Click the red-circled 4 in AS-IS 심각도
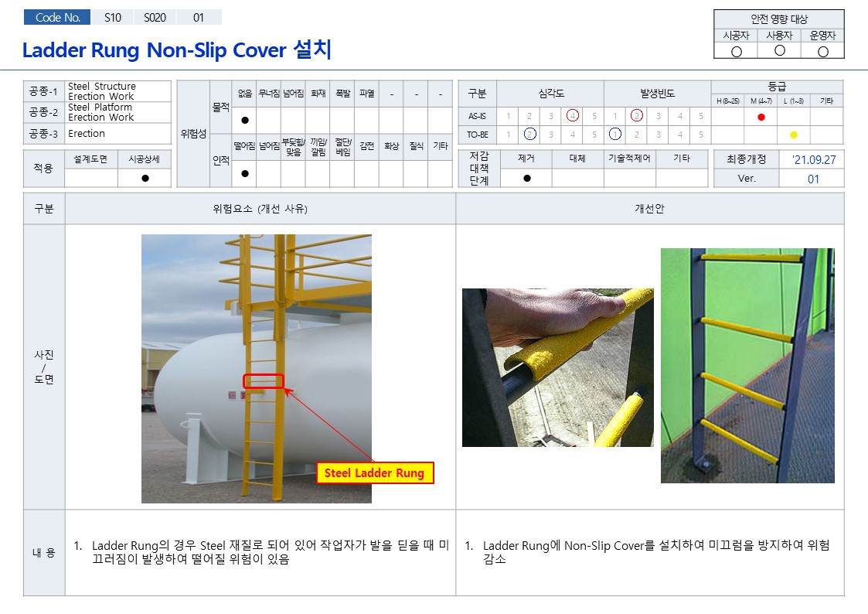The image size is (868, 614). pyautogui.click(x=573, y=116)
